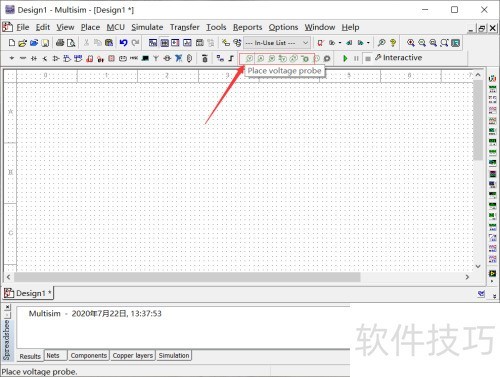This screenshot has height=377, width=500.
Task: Toggle the Design Toolbox panel
Action: [153, 43]
